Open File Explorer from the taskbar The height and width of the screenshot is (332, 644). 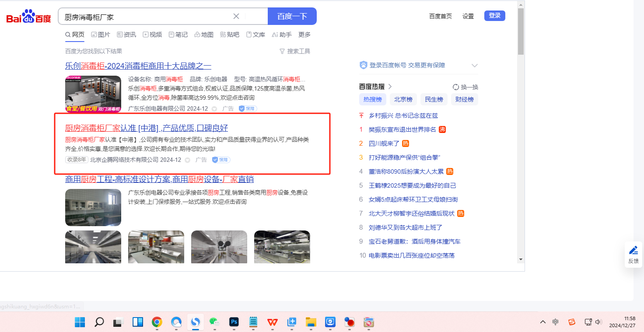click(311, 322)
